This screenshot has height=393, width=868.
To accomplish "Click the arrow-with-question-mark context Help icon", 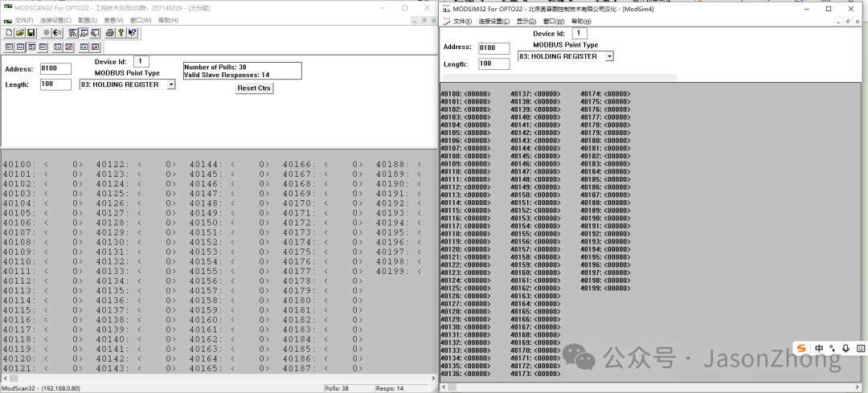I will 133,33.
